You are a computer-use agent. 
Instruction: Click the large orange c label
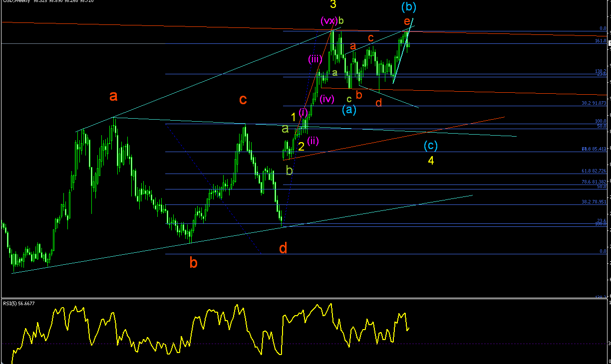(x=243, y=100)
